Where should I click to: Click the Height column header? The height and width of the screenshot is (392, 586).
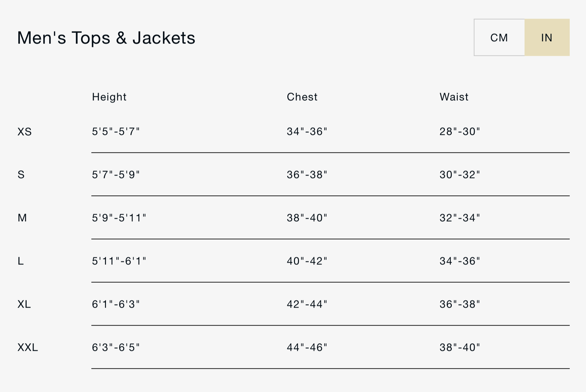click(109, 97)
